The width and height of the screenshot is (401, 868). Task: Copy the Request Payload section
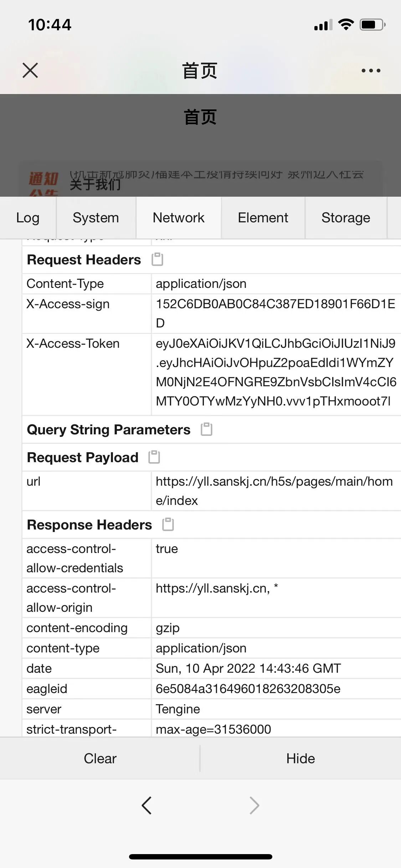coord(154,457)
